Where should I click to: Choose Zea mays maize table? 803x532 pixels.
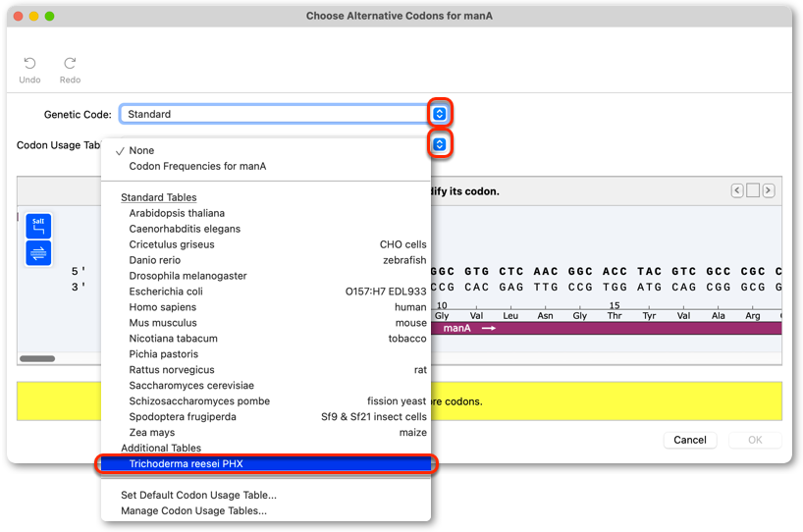pos(266,433)
